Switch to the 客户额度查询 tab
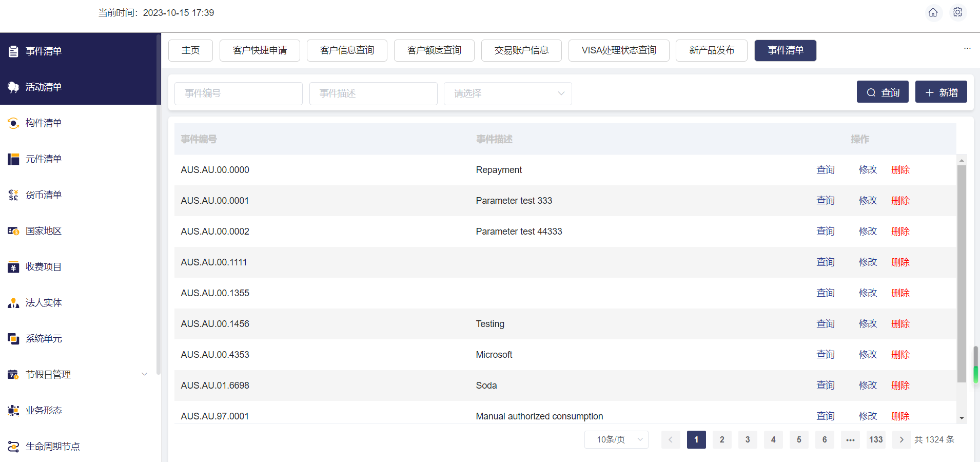 [x=434, y=50]
